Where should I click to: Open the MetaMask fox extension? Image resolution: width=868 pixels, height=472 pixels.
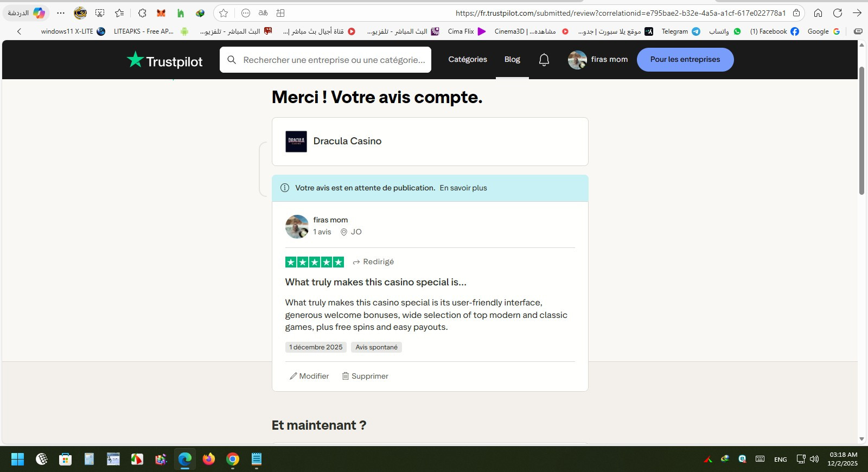click(161, 13)
